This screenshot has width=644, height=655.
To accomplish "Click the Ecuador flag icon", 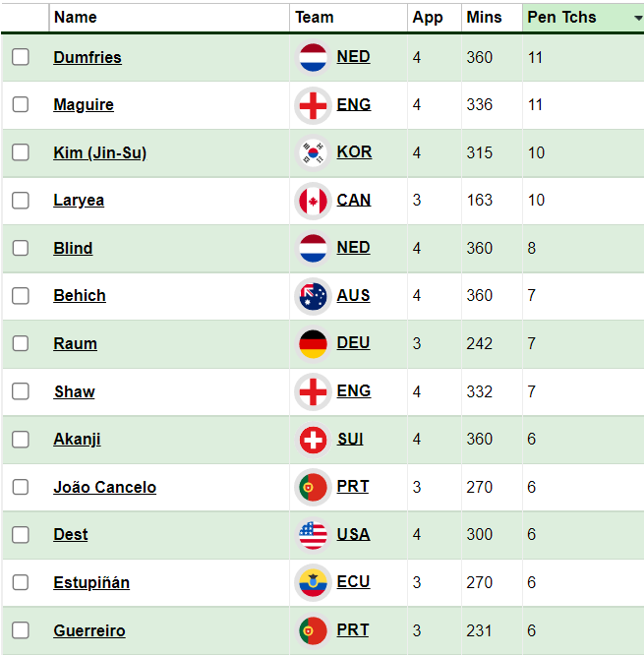I will coord(313,582).
